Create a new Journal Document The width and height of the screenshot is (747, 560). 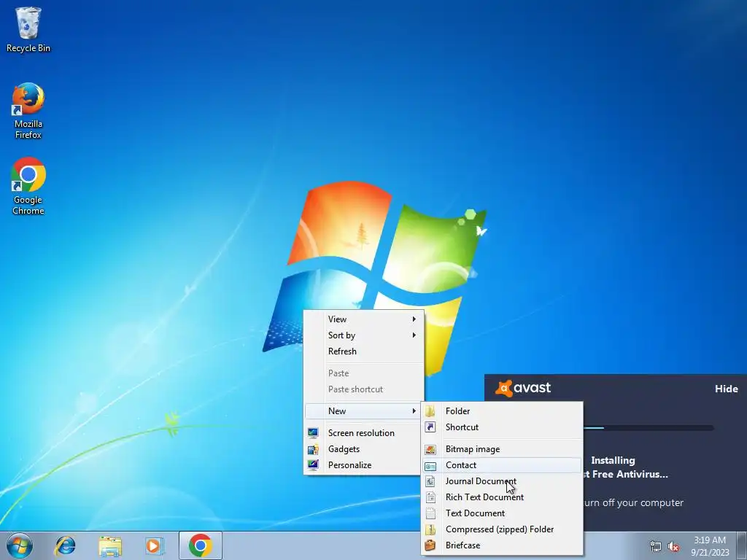(x=502, y=481)
